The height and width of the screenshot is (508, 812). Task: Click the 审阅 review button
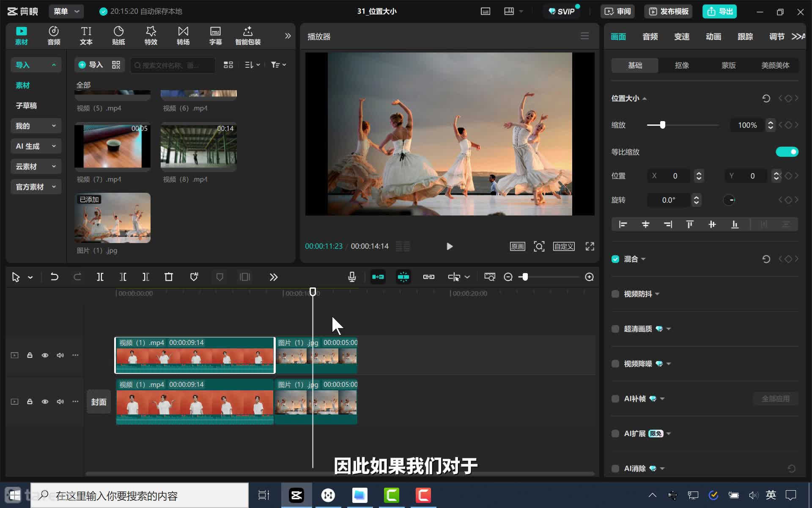pyautogui.click(x=618, y=11)
